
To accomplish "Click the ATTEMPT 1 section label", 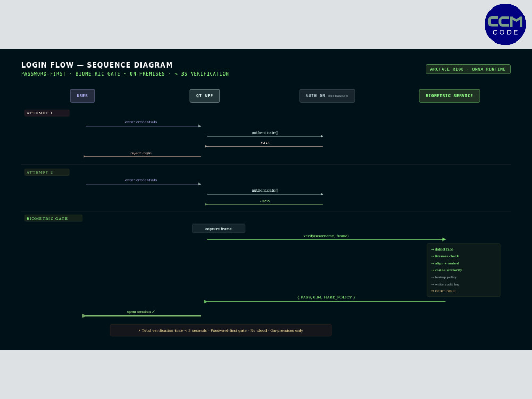I will tap(47, 113).
